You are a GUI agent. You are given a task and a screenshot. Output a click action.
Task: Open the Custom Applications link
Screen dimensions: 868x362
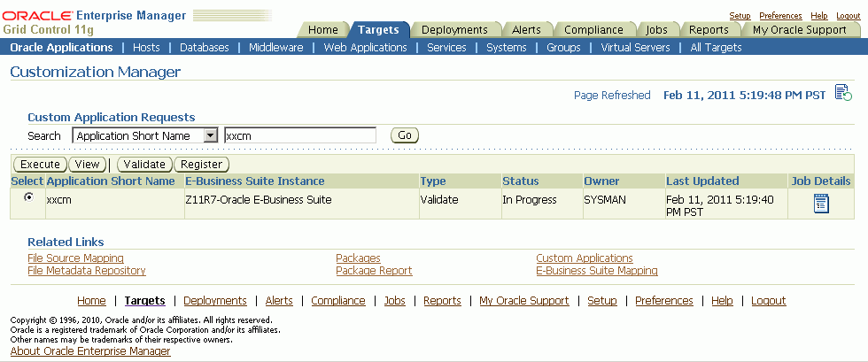585,258
